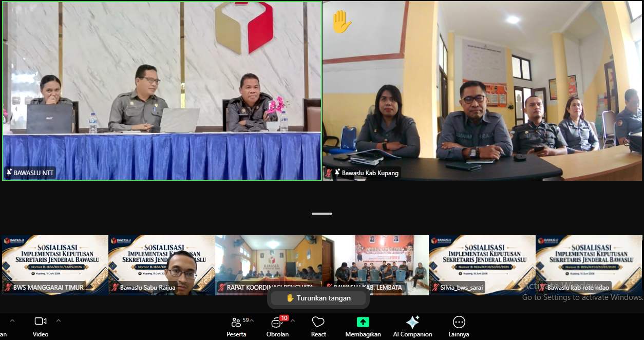644x340 pixels.
Task: Click muted mic icon on RAPAT KOORDINASI tile
Action: point(222,288)
